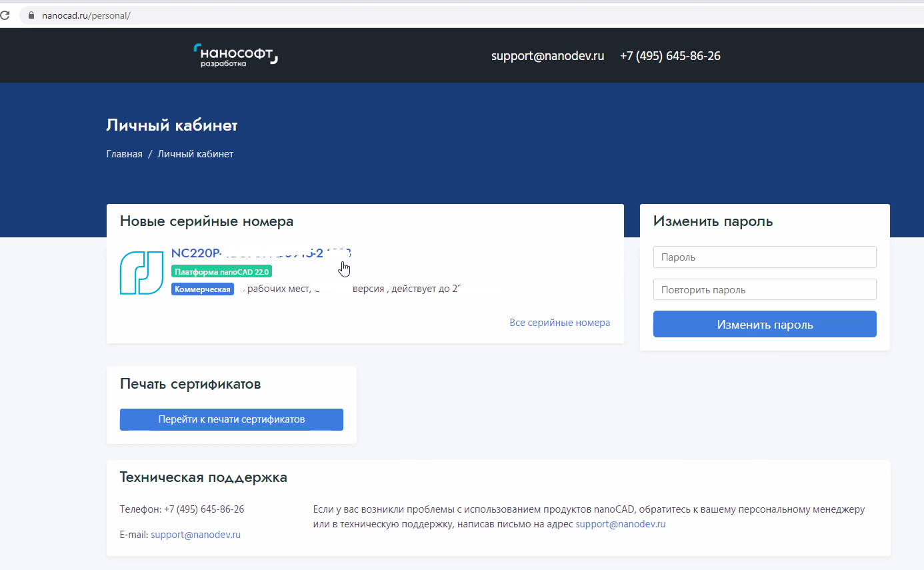Open the NC220P serial number link
924x570 pixels.
261,253
